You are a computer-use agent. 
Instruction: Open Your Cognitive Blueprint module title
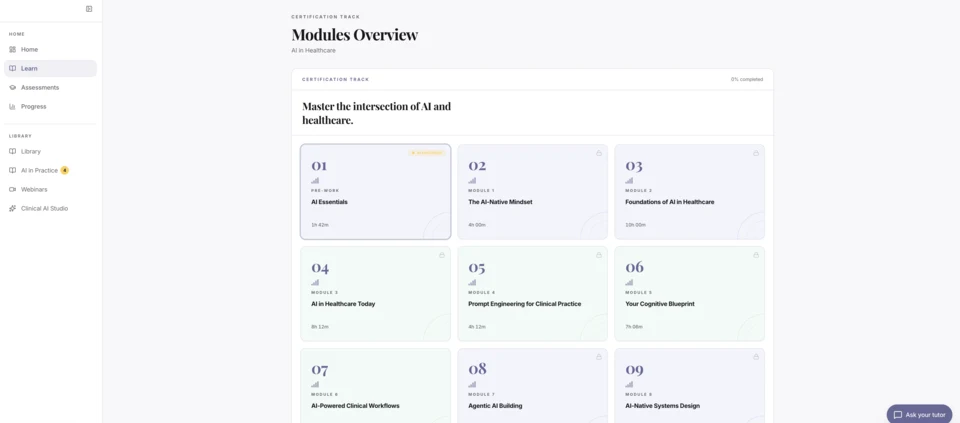click(x=660, y=304)
